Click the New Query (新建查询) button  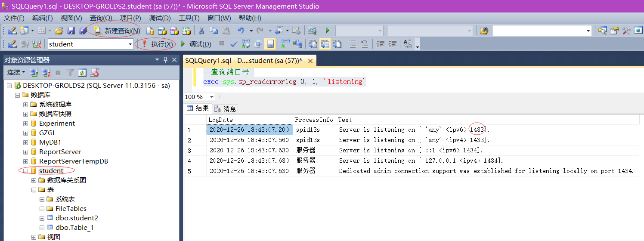[116, 31]
